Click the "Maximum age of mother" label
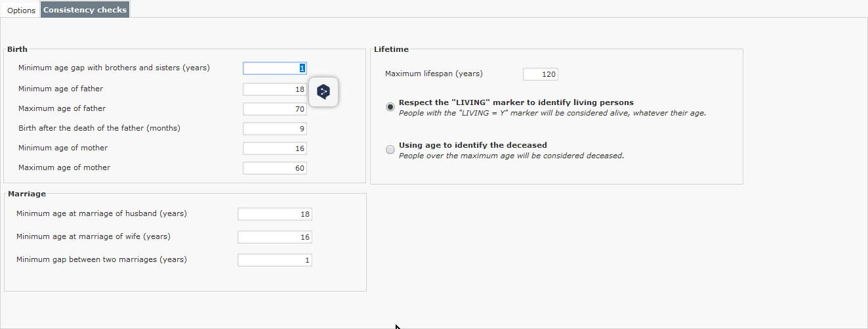 pyautogui.click(x=64, y=167)
